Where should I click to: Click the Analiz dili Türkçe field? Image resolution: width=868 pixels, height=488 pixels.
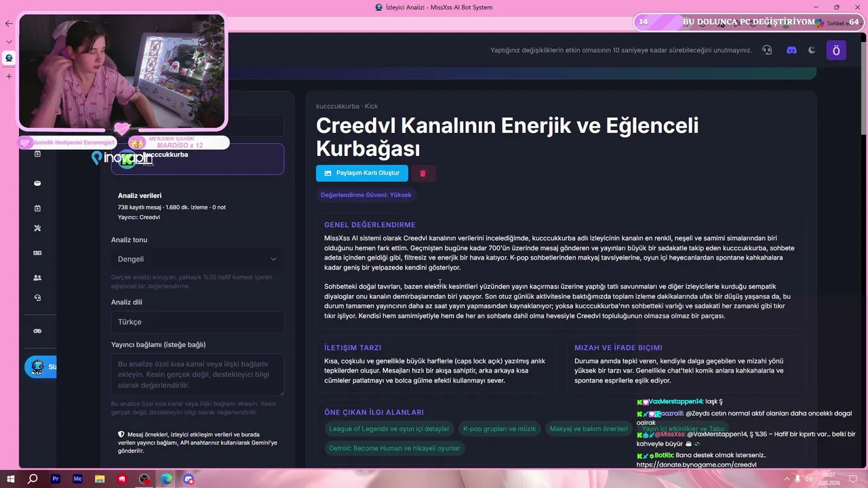pyautogui.click(x=197, y=322)
